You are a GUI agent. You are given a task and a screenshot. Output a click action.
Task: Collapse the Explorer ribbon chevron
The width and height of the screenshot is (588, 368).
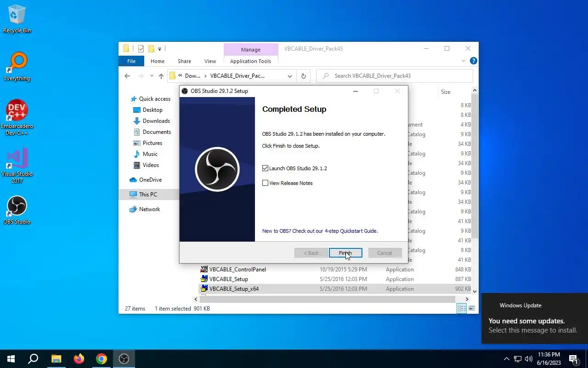point(463,61)
